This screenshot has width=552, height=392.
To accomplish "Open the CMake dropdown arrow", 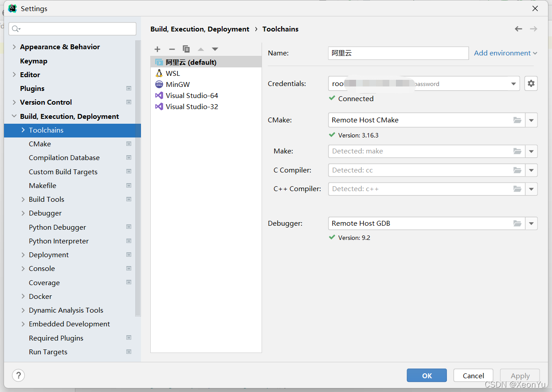I will click(x=531, y=120).
